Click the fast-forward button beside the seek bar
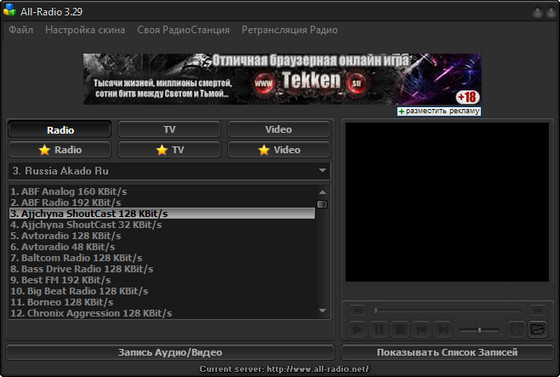This screenshot has height=377, width=560. click(538, 310)
